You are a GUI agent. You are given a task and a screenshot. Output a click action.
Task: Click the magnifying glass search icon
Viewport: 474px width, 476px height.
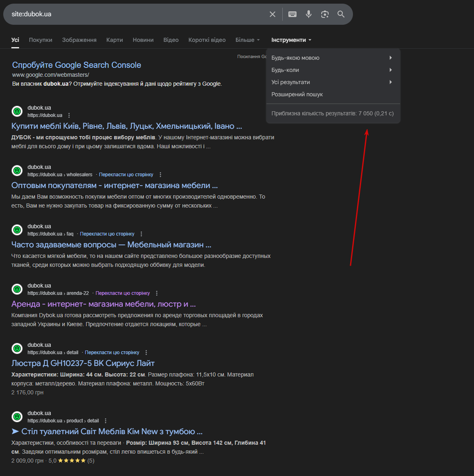coord(341,14)
